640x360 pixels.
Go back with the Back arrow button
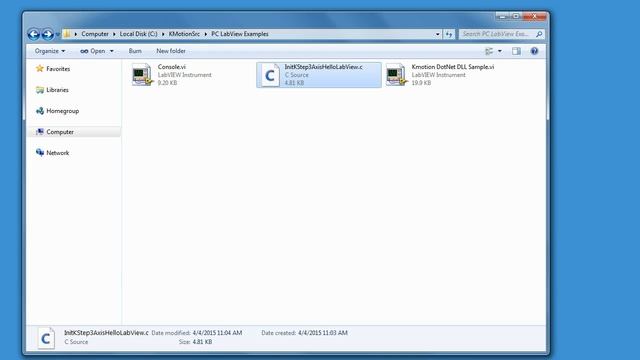(x=33, y=34)
